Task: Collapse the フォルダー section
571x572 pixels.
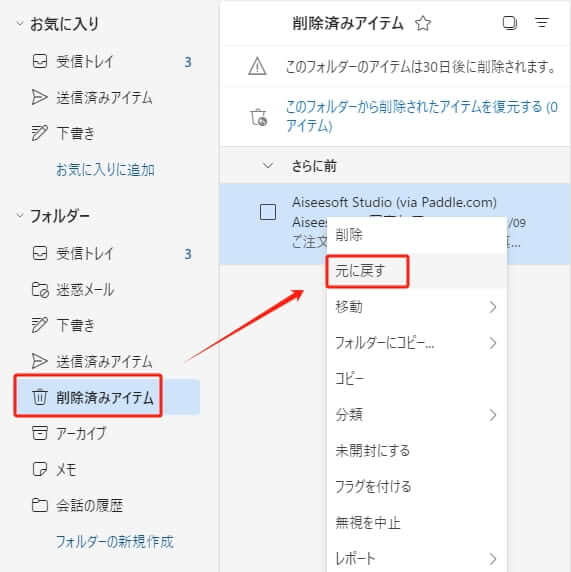Action: [20, 216]
